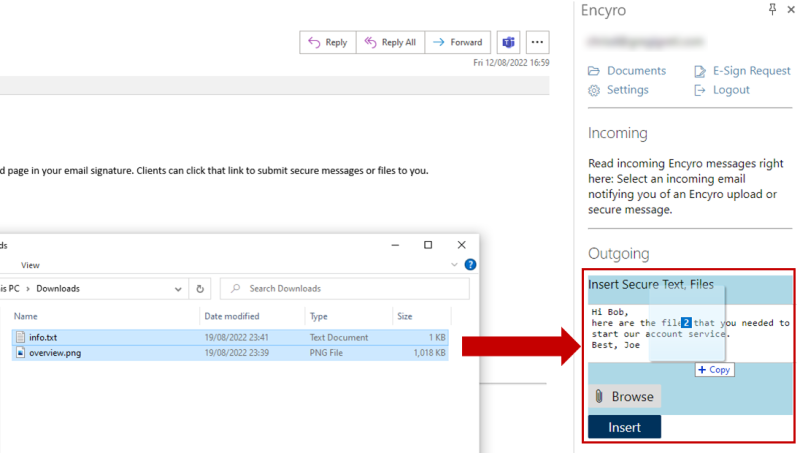Viewport: 800px width, 453px height.
Task: Open the address bar history dropdown
Action: [178, 289]
